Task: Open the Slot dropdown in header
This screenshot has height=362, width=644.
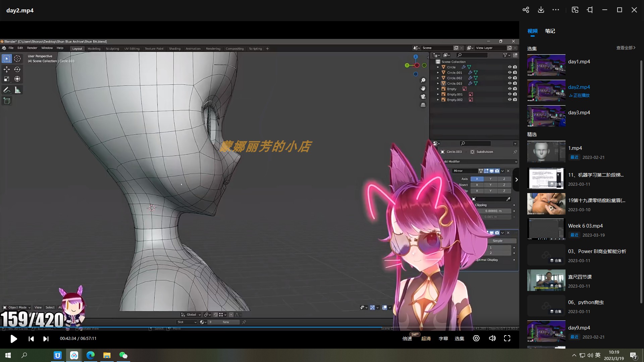Action: [187, 322]
